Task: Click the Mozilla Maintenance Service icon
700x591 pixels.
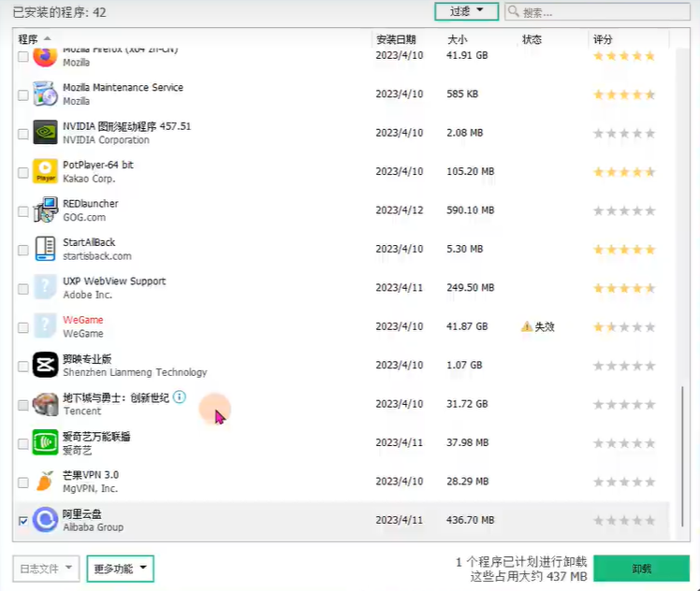Action: pos(45,94)
